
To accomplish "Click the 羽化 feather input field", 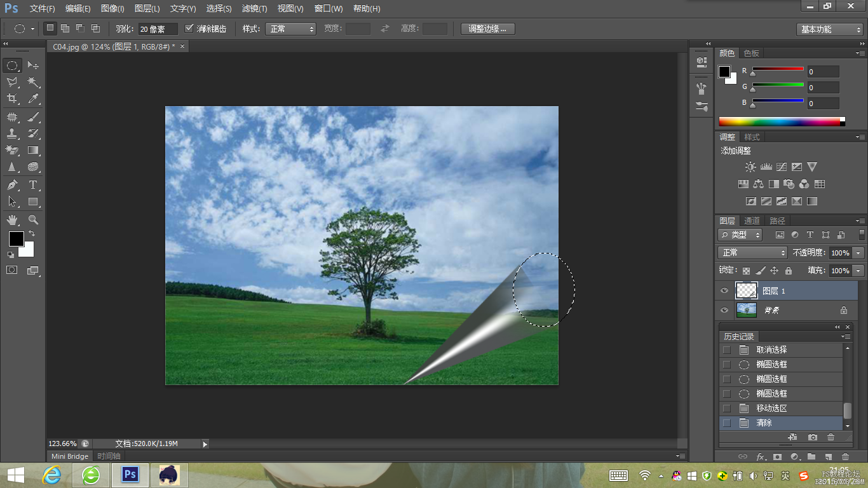I will pyautogui.click(x=158, y=29).
